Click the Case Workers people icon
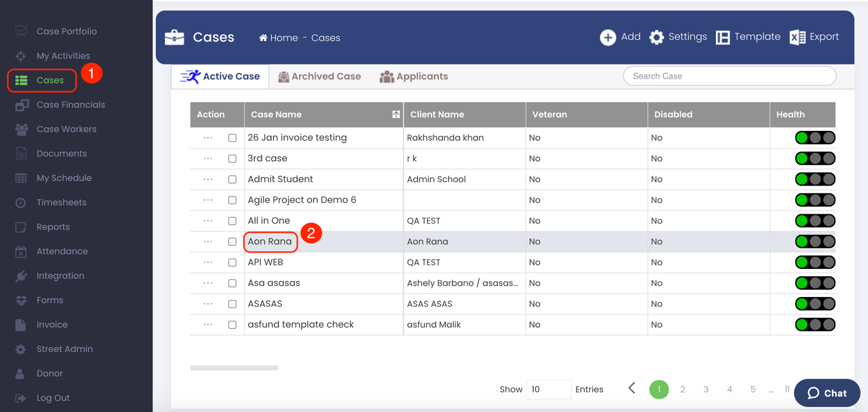The height and width of the screenshot is (412, 868). (21, 129)
